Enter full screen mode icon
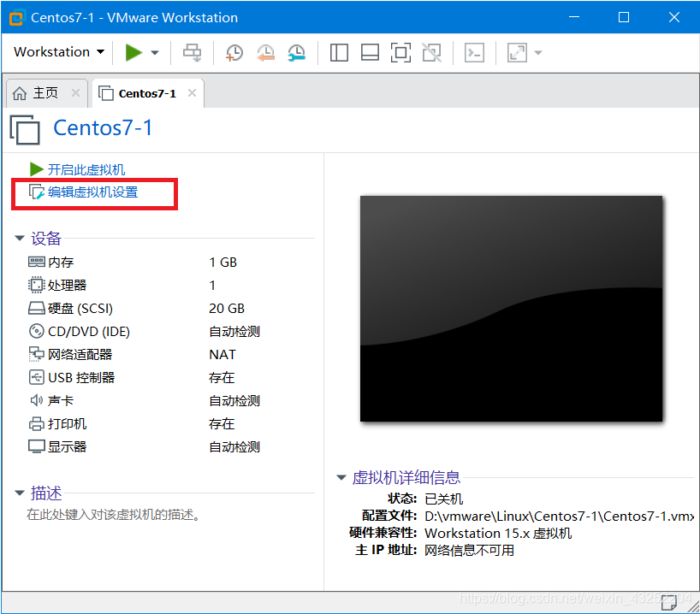The image size is (700, 614). tap(400, 53)
